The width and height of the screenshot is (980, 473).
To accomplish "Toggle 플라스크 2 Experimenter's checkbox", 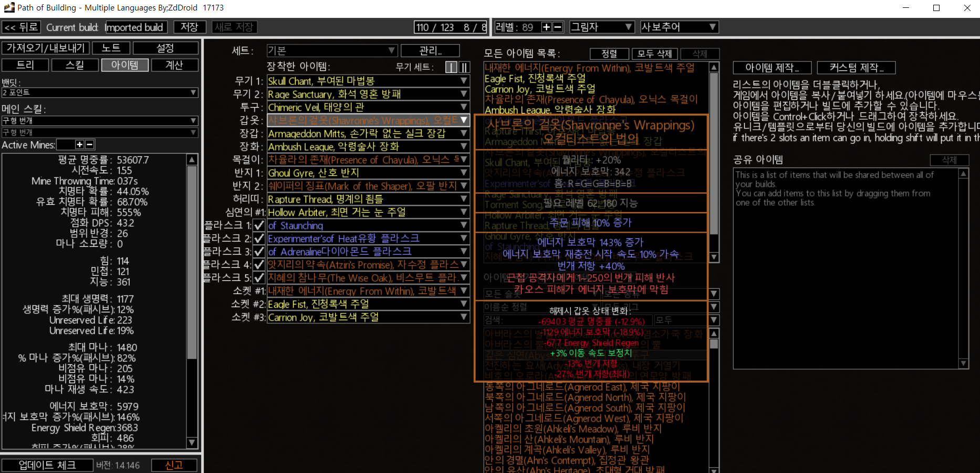I will pyautogui.click(x=259, y=238).
